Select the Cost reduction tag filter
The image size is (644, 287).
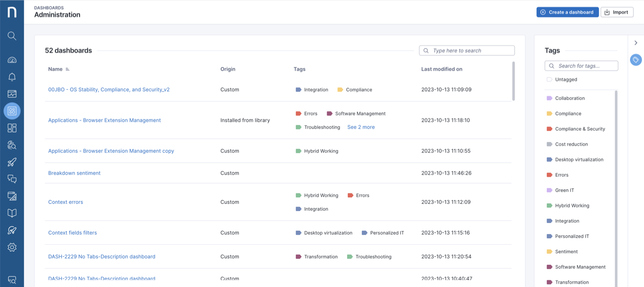click(x=571, y=144)
